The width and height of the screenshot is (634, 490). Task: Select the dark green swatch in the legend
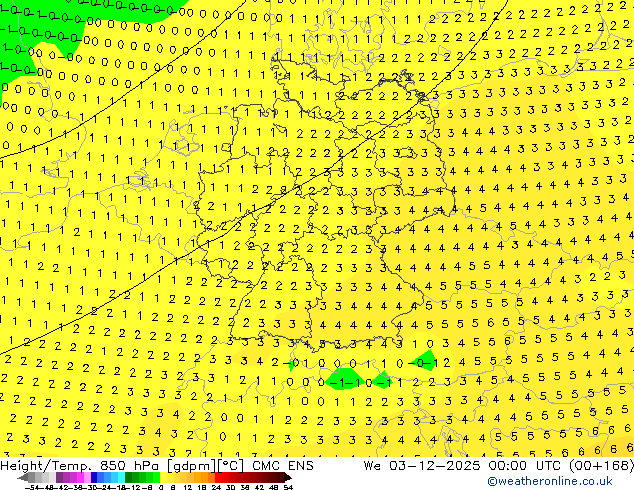129,478
